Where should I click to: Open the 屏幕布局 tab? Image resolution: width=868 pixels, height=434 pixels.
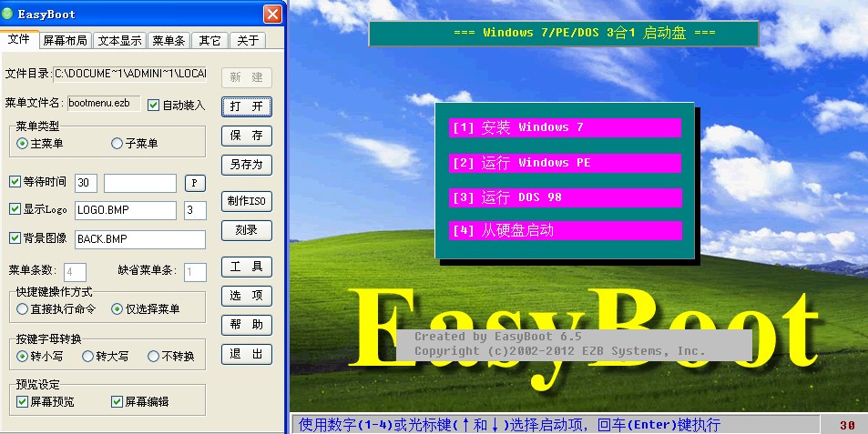(x=66, y=40)
